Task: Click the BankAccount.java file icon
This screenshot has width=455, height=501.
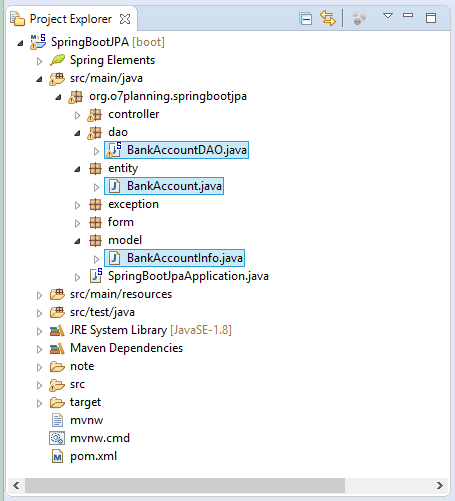Action: 115,186
